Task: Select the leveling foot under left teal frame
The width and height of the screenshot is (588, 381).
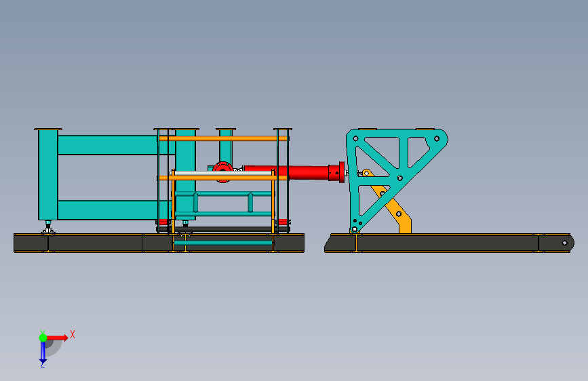Action: pos(48,228)
